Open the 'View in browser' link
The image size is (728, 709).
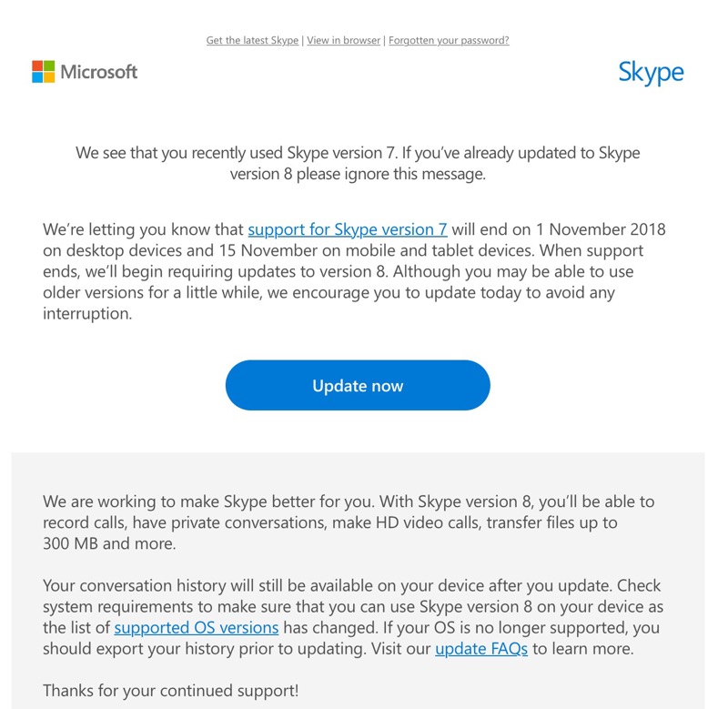tap(344, 40)
